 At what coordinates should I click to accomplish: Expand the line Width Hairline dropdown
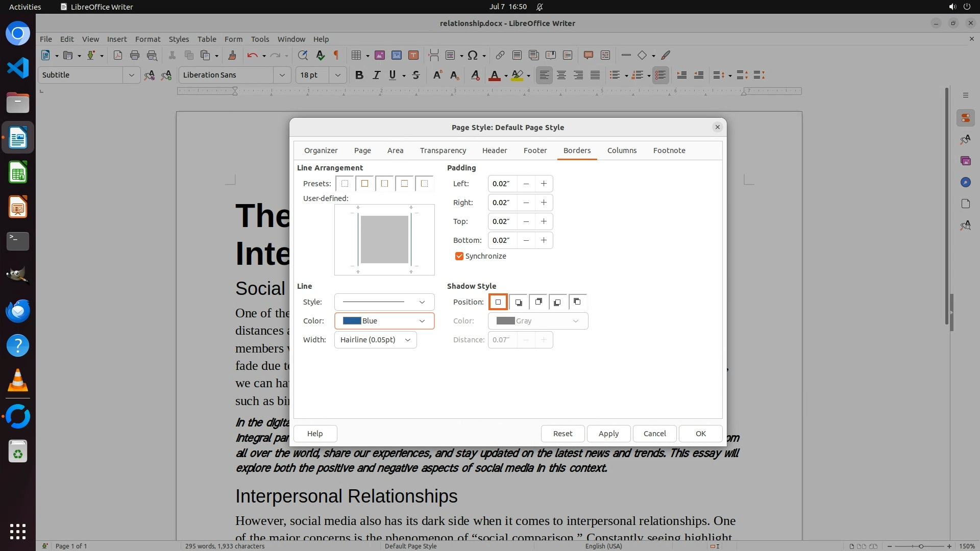click(375, 340)
